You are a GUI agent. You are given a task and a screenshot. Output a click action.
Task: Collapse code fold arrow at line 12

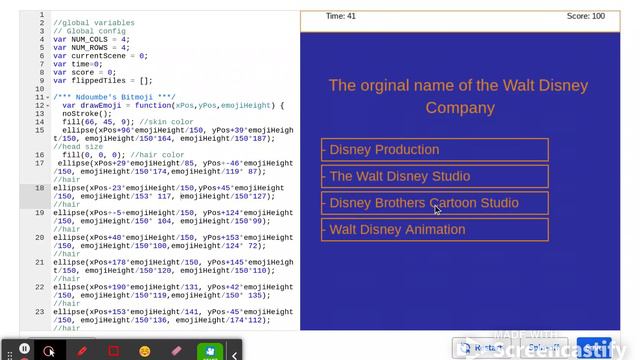pos(48,105)
